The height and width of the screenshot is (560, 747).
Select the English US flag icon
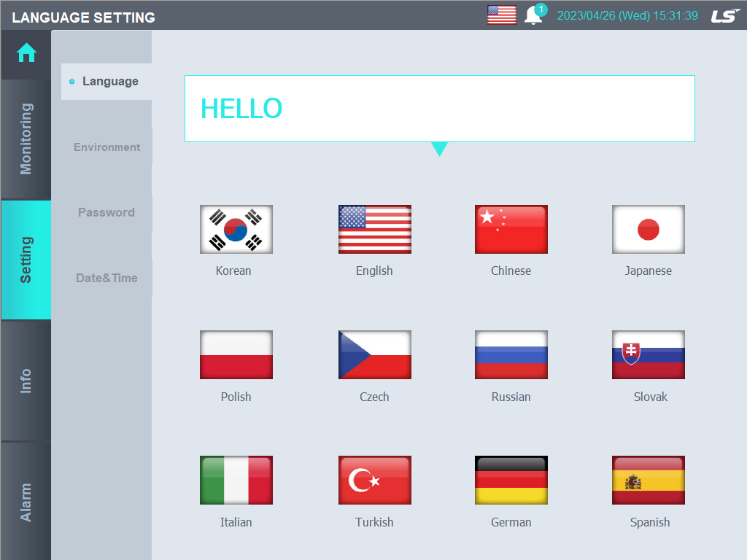pyautogui.click(x=375, y=229)
